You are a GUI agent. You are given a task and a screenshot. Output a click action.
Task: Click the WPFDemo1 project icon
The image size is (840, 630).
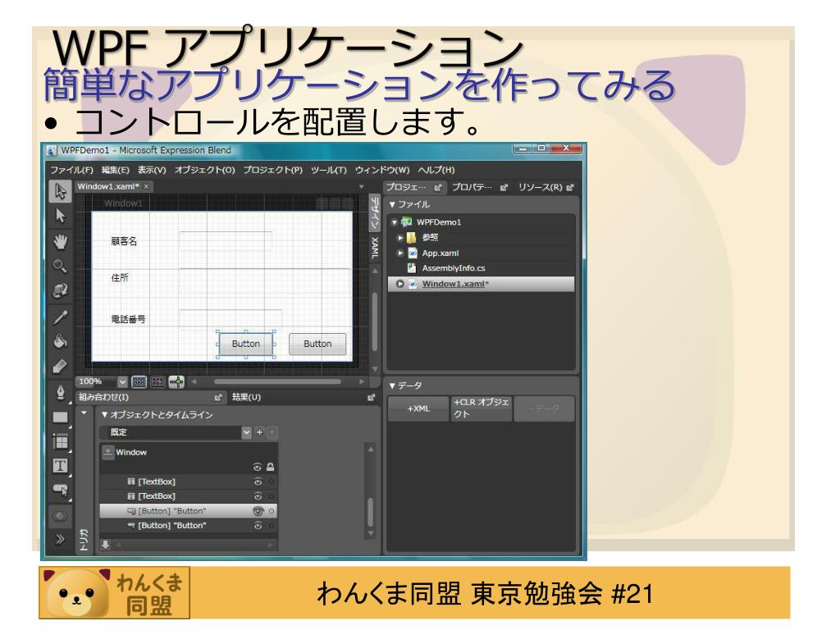tap(407, 221)
